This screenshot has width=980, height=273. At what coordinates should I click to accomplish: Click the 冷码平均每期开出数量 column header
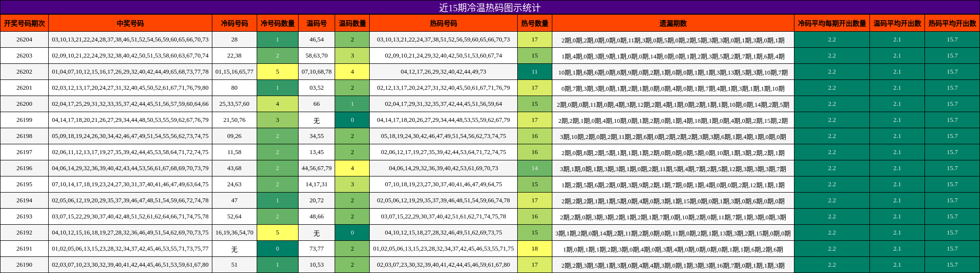[x=832, y=23]
